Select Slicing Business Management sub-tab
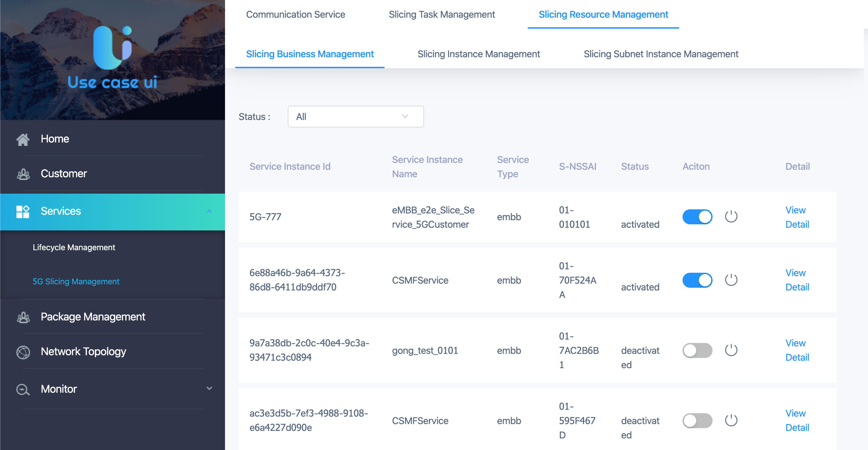The image size is (868, 450). pyautogui.click(x=310, y=54)
